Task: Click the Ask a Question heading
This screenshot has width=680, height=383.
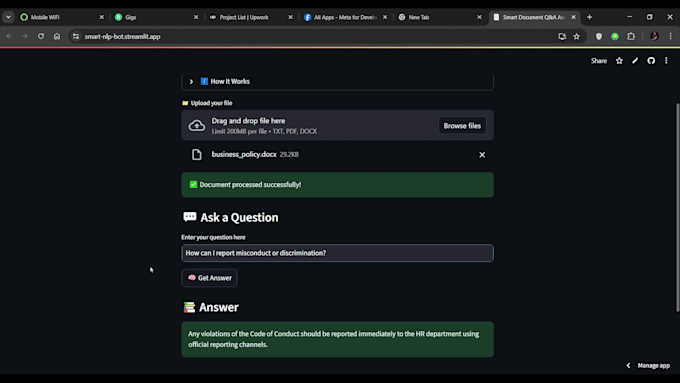Action: tap(239, 217)
